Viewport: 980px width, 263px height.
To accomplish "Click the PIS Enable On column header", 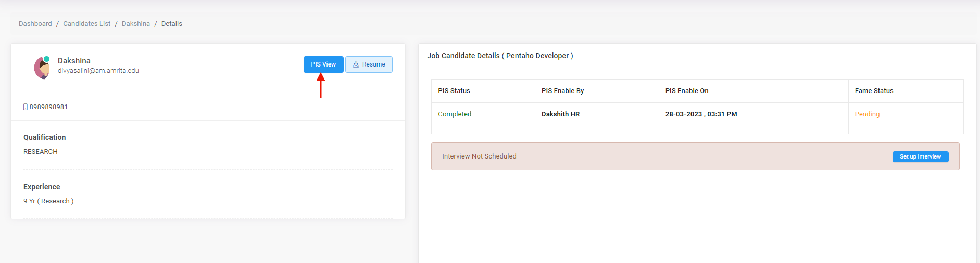I will [x=687, y=91].
